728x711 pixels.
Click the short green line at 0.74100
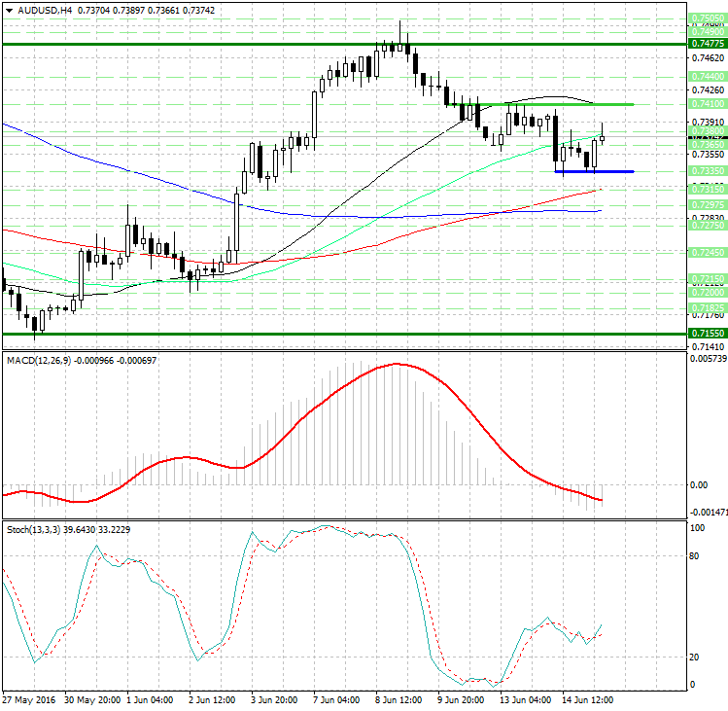[544, 104]
